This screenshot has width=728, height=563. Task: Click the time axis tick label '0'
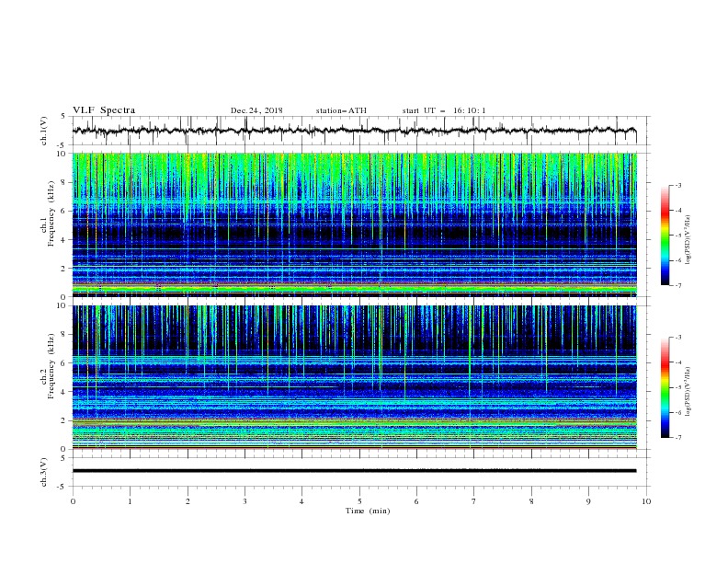click(73, 501)
